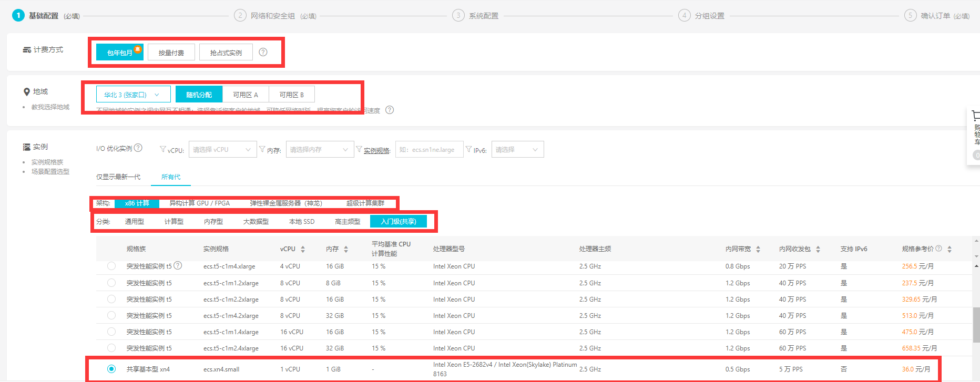Select radio for ecs.xn4.small row
This screenshot has width=980, height=382.
click(x=111, y=369)
